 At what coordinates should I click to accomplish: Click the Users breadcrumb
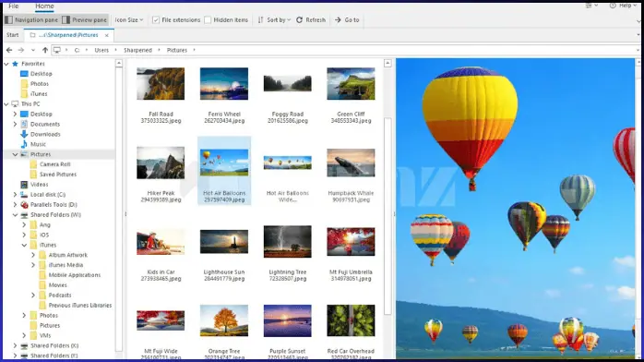(101, 50)
